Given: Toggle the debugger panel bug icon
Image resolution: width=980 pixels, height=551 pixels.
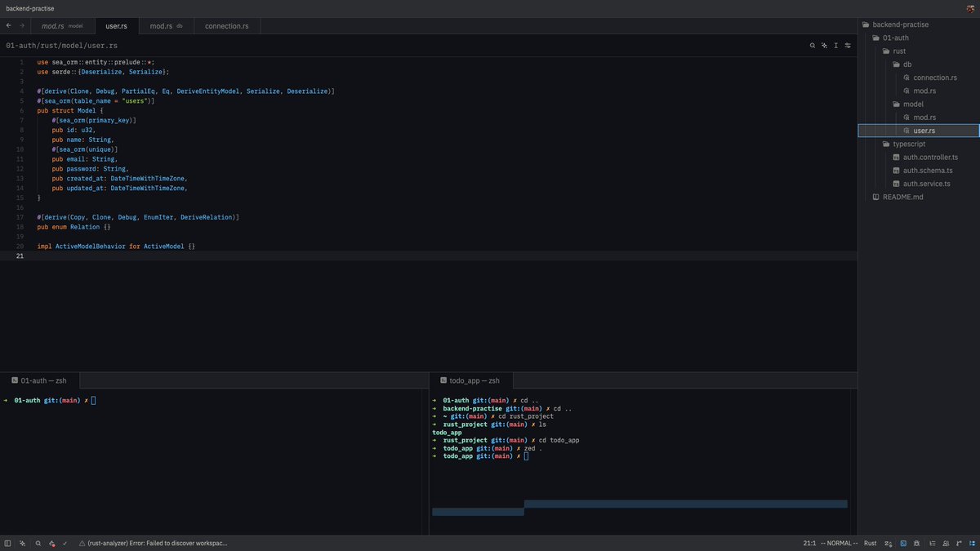Looking at the screenshot, I should (x=917, y=543).
